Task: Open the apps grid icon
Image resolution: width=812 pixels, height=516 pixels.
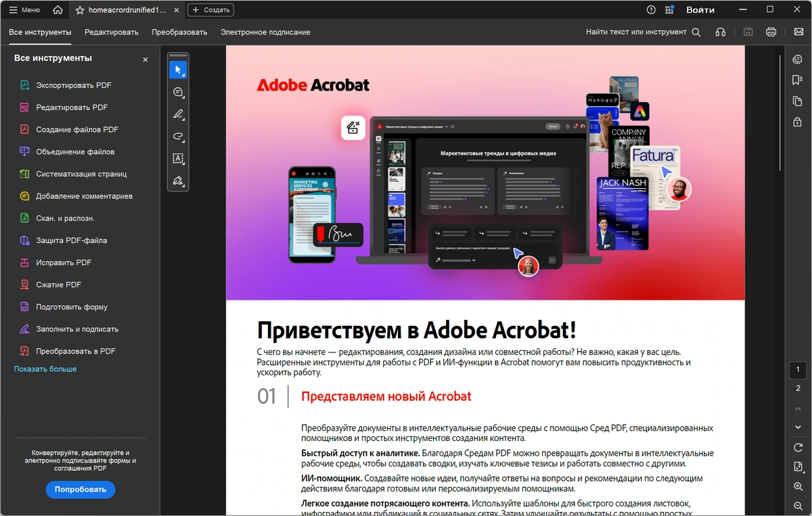Action: point(669,10)
